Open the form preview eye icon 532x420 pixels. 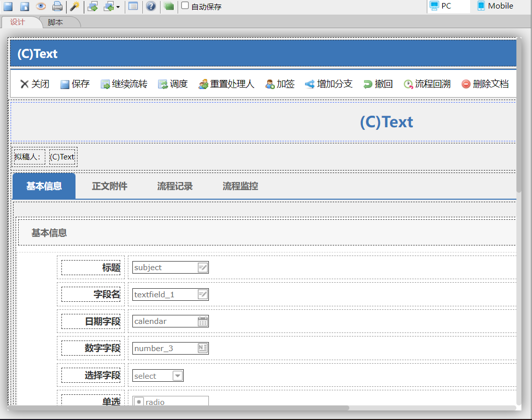pyautogui.click(x=41, y=6)
